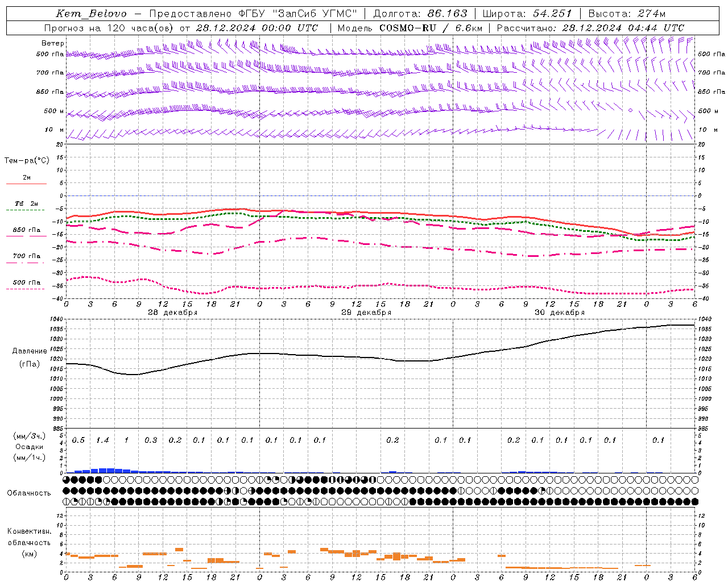Click the precipitation value "0.3"

pyautogui.click(x=151, y=440)
